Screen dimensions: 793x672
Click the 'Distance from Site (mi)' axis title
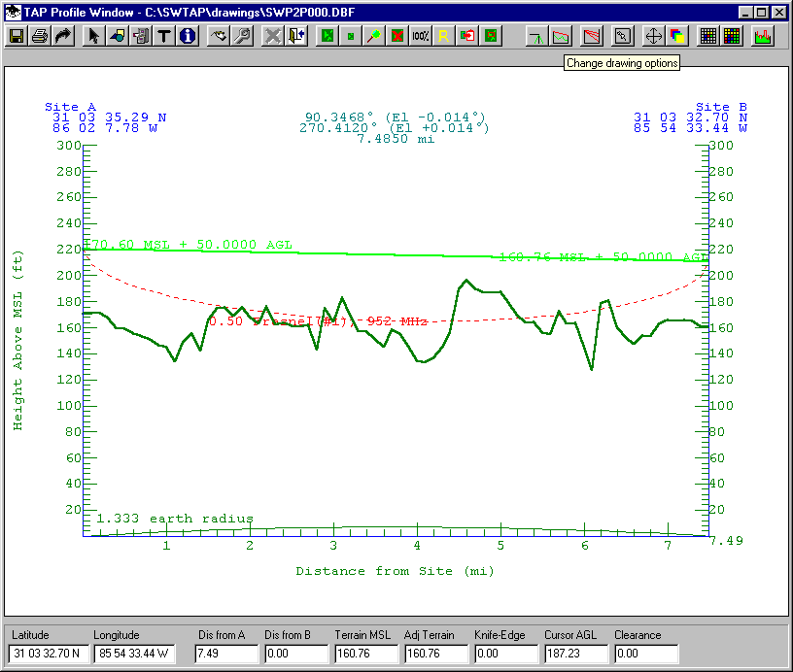coord(395,571)
